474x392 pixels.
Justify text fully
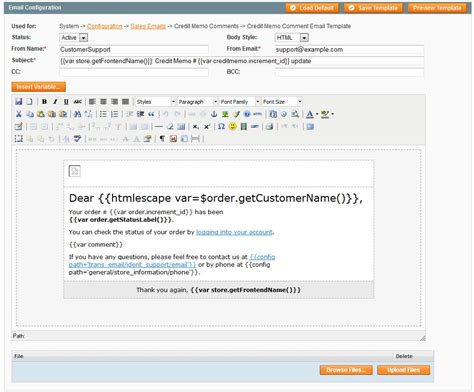click(125, 102)
